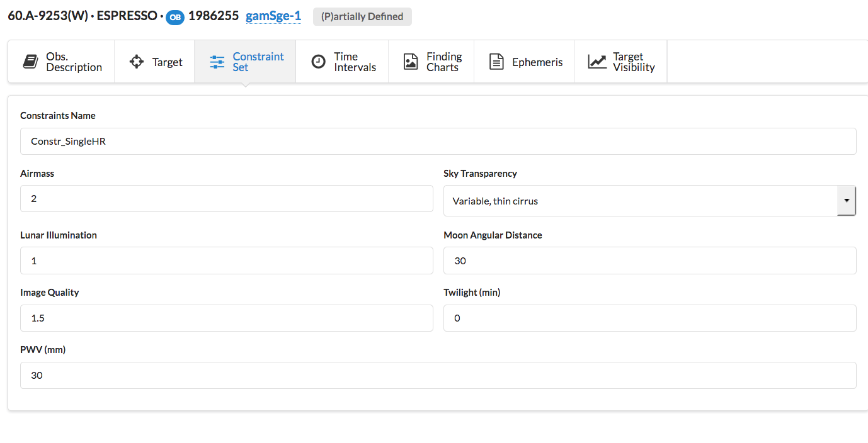Open the Time Intervals tab

(x=342, y=62)
